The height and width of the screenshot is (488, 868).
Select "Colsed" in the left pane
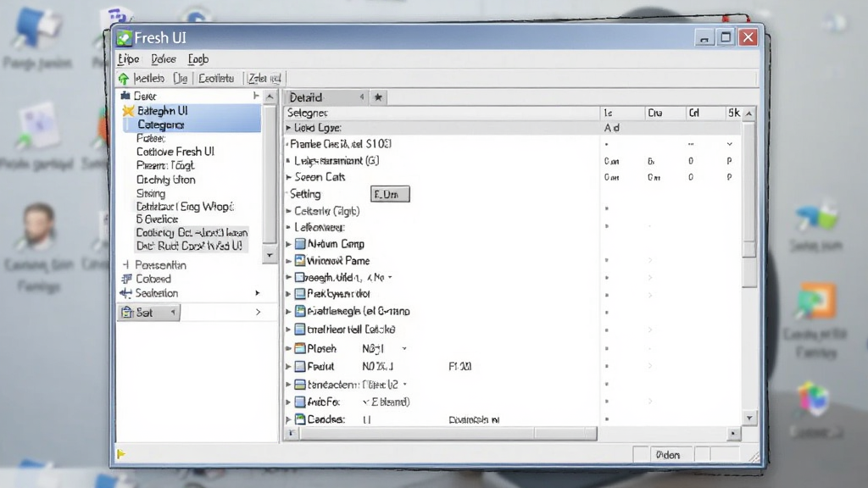[153, 279]
